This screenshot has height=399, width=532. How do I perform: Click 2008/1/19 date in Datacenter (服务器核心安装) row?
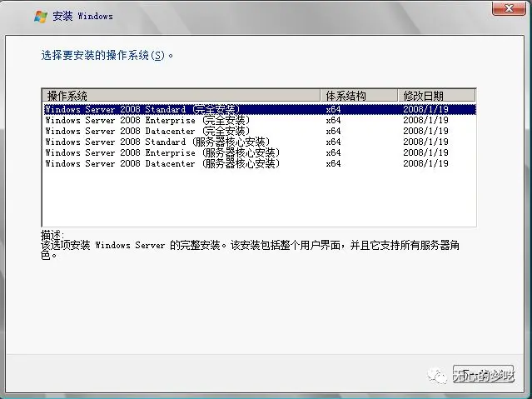pos(425,163)
